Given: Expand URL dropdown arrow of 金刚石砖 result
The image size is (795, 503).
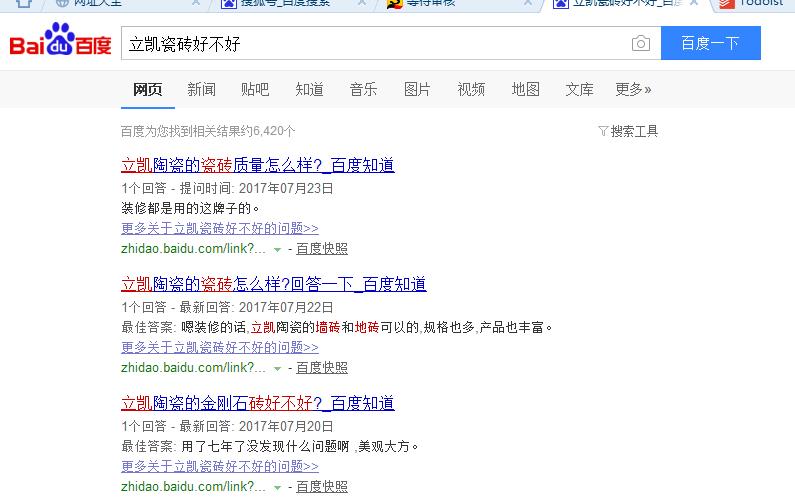Looking at the screenshot, I should 277,488.
